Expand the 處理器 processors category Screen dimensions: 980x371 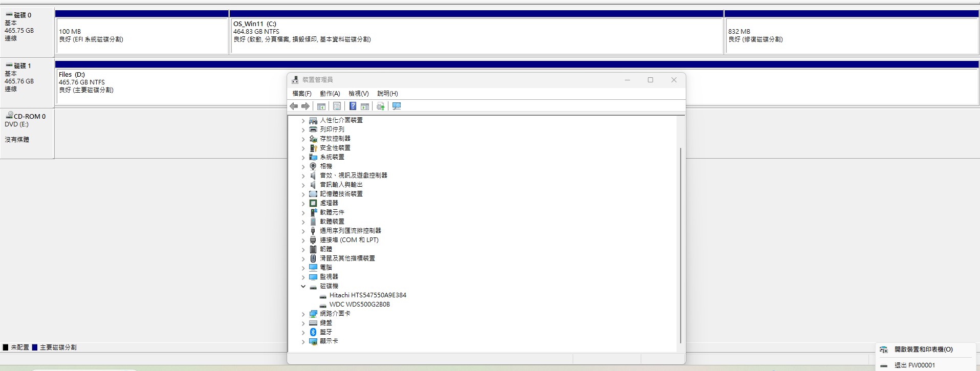[x=303, y=204]
